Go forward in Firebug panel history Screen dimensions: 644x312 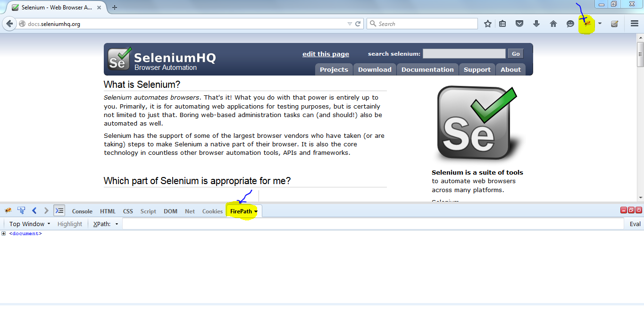pyautogui.click(x=46, y=211)
